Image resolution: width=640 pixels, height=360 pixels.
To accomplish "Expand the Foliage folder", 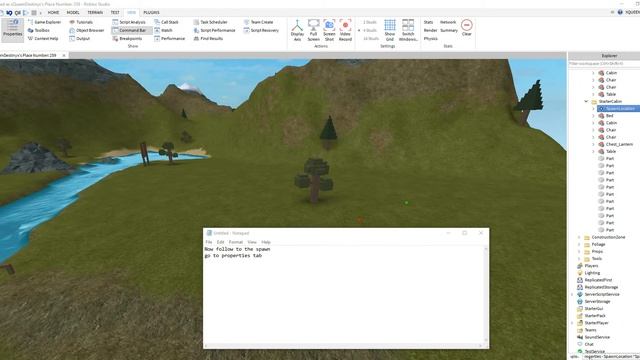I will pos(579,244).
